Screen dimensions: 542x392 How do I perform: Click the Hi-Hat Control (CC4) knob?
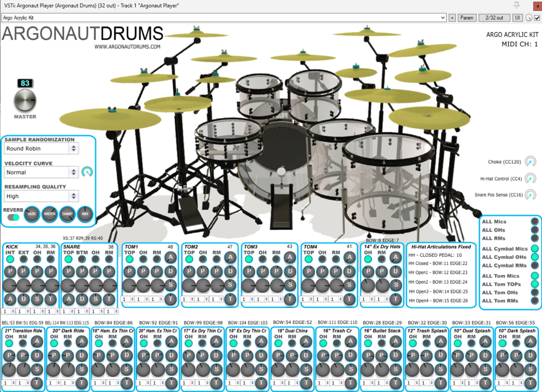[x=530, y=178]
